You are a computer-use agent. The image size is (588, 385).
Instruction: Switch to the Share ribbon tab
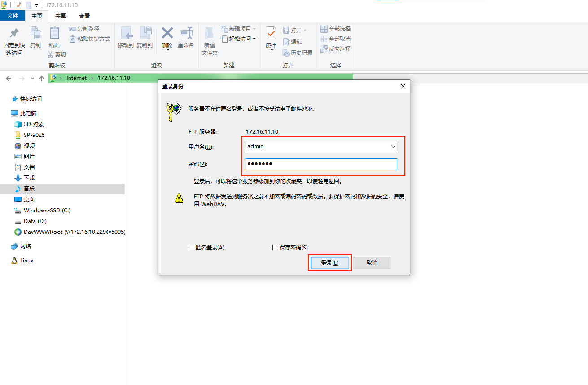pyautogui.click(x=61, y=16)
